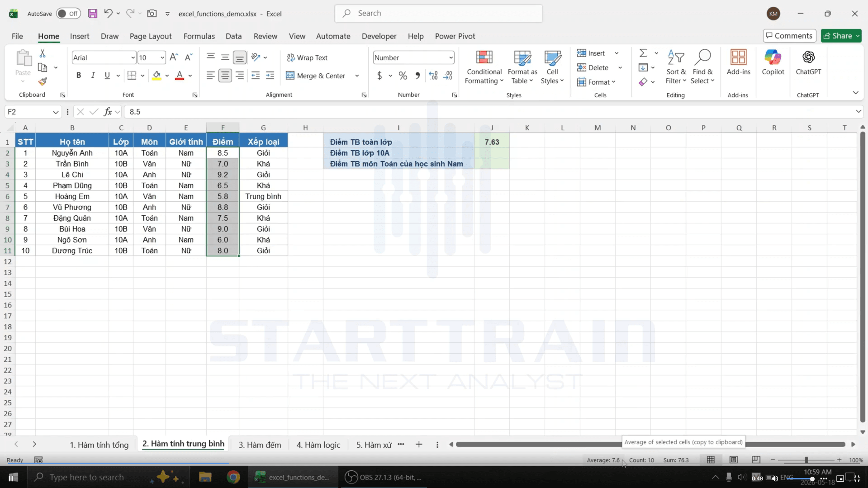868x488 pixels.
Task: Expand the Number format dropdown
Action: [451, 57]
